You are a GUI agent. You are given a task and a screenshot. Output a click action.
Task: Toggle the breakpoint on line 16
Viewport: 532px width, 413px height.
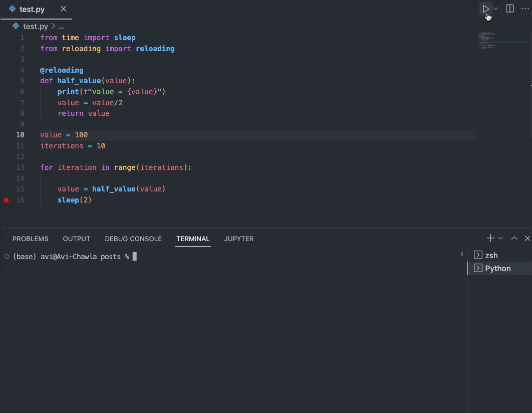pos(6,200)
